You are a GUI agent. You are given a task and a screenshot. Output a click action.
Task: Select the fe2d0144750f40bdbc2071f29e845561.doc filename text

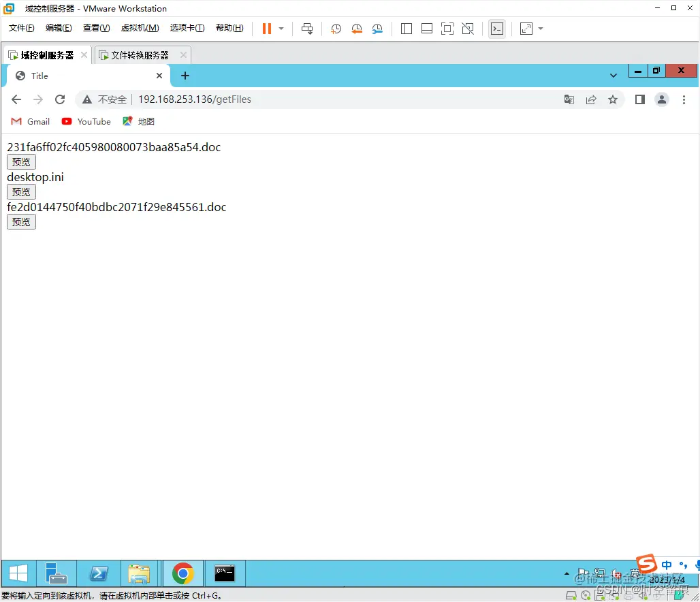point(116,207)
